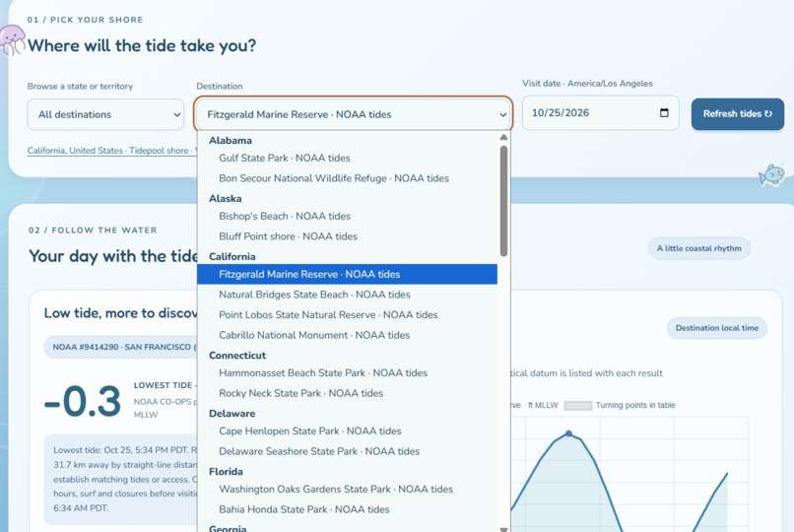794x532 pixels.
Task: Pick Washington Oaks Gardens State Park option
Action: (x=347, y=490)
